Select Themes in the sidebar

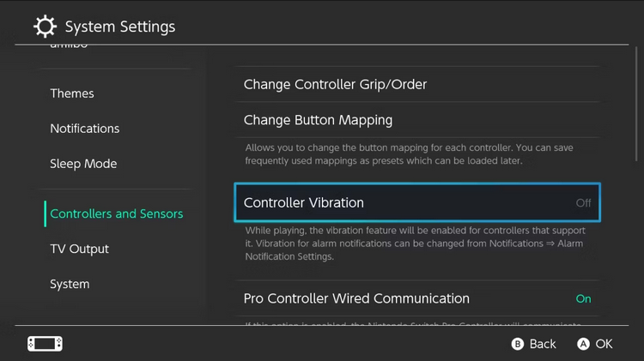pos(72,93)
